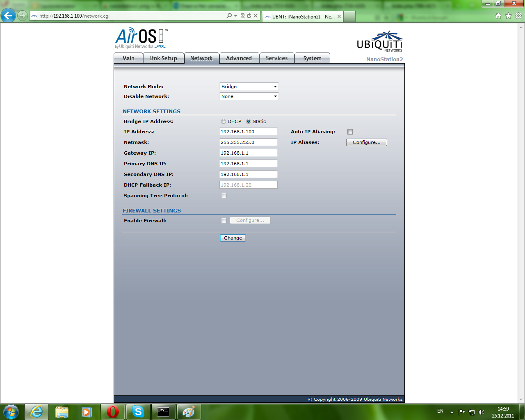The image size is (525, 420).
Task: Switch to Command Prompt window on taskbar
Action: 164,411
